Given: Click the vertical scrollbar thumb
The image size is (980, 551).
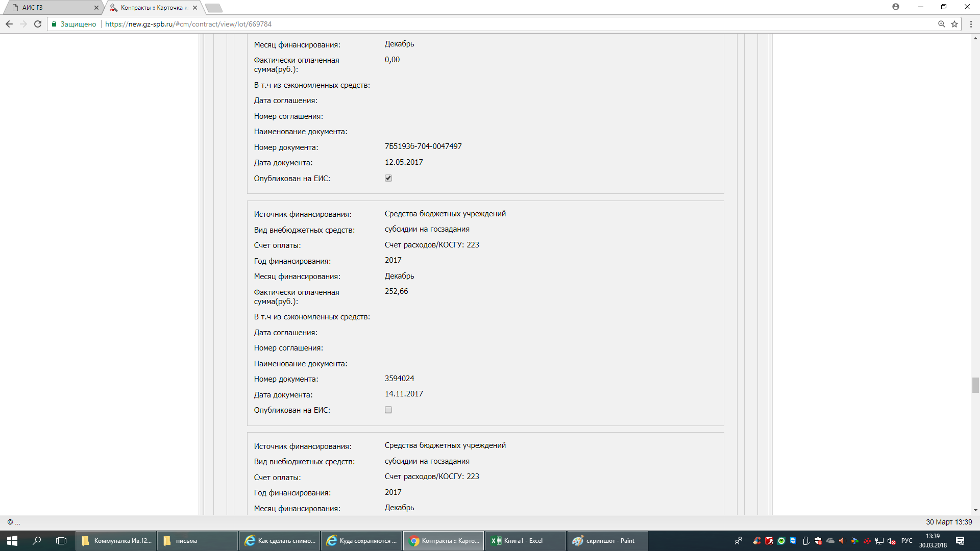Looking at the screenshot, I should 975,385.
